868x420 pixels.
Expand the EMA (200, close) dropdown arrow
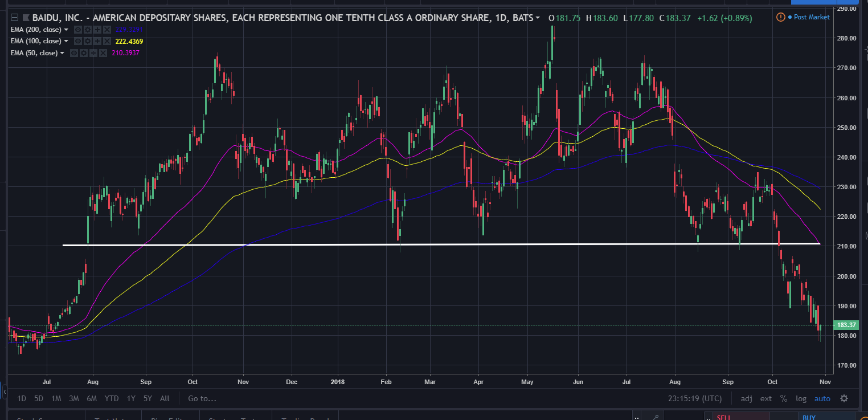67,29
